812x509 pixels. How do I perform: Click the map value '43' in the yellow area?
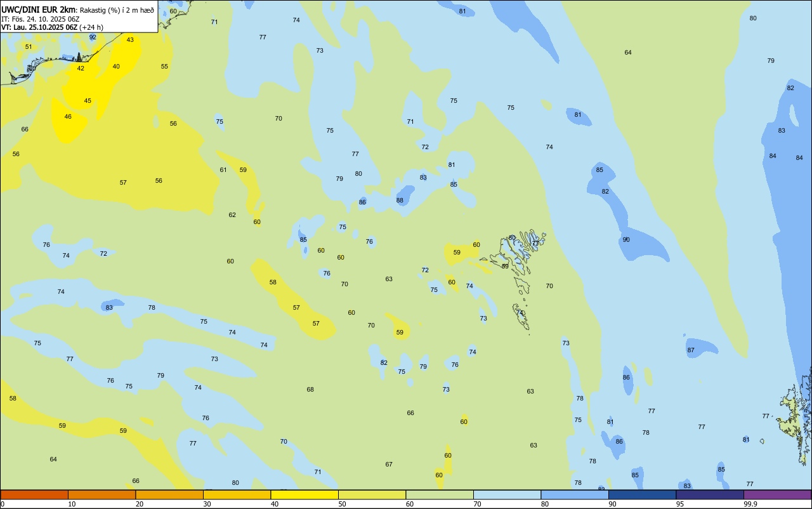130,39
